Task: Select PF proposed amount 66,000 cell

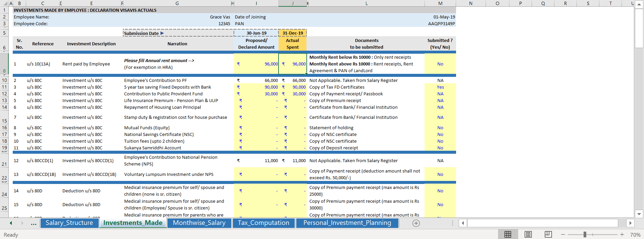Action: point(256,80)
